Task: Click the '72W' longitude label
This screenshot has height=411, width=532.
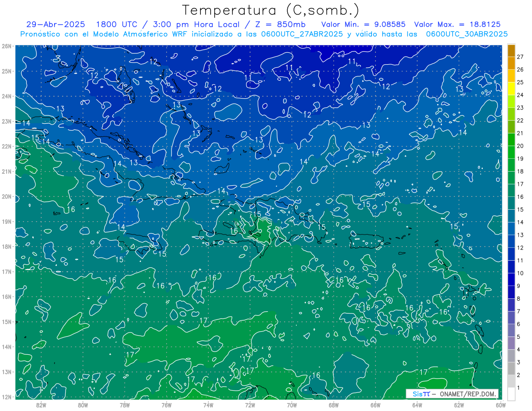Action: 250,405
